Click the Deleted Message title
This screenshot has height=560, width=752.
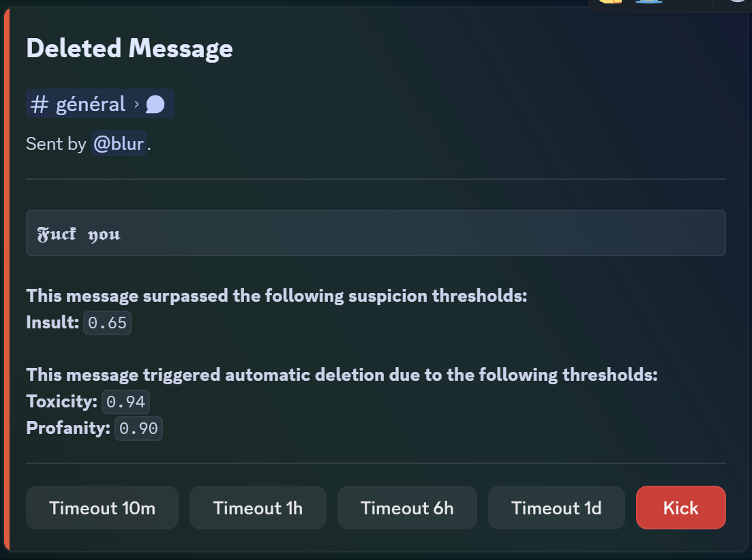tap(130, 48)
